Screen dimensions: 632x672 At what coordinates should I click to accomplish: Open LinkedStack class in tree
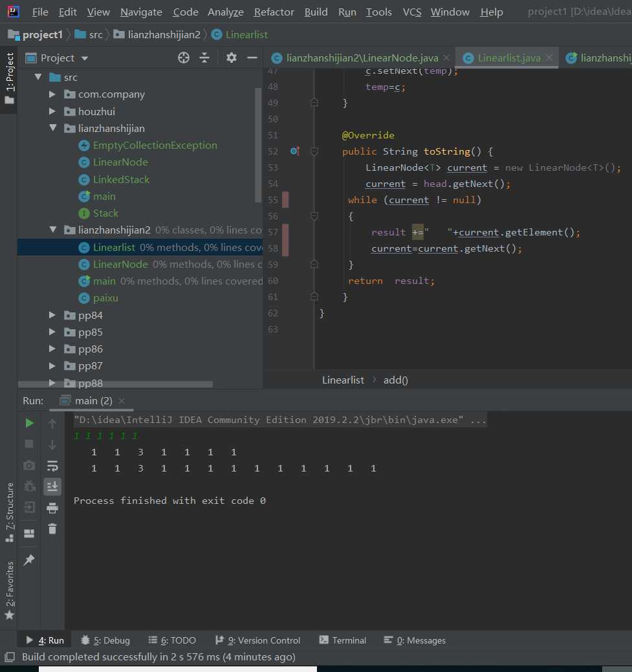tap(121, 179)
